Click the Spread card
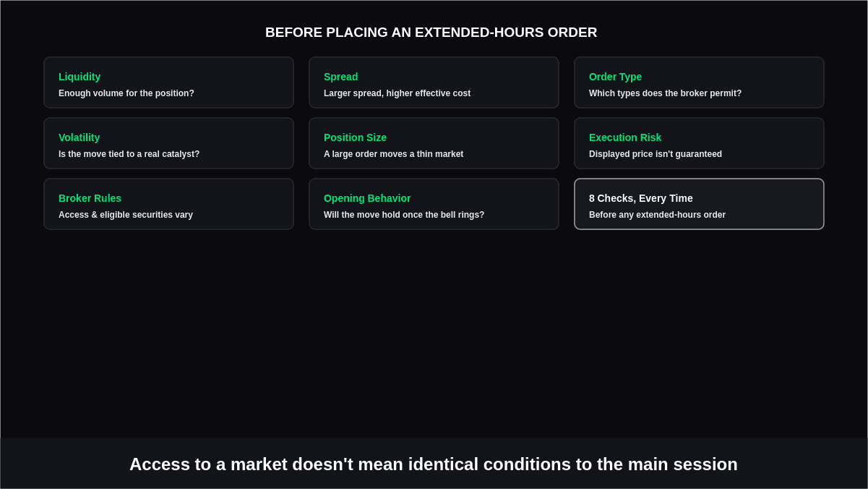This screenshot has width=868, height=489. point(434,82)
